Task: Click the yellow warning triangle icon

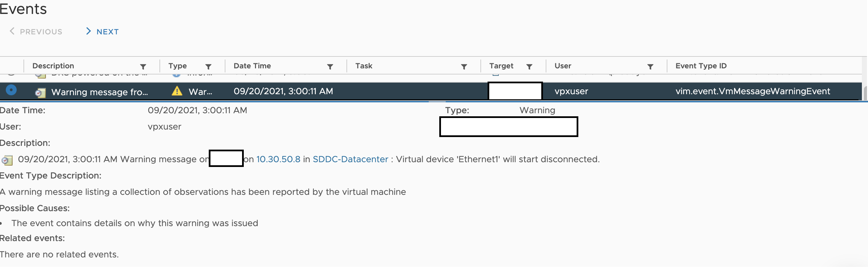Action: coord(177,91)
